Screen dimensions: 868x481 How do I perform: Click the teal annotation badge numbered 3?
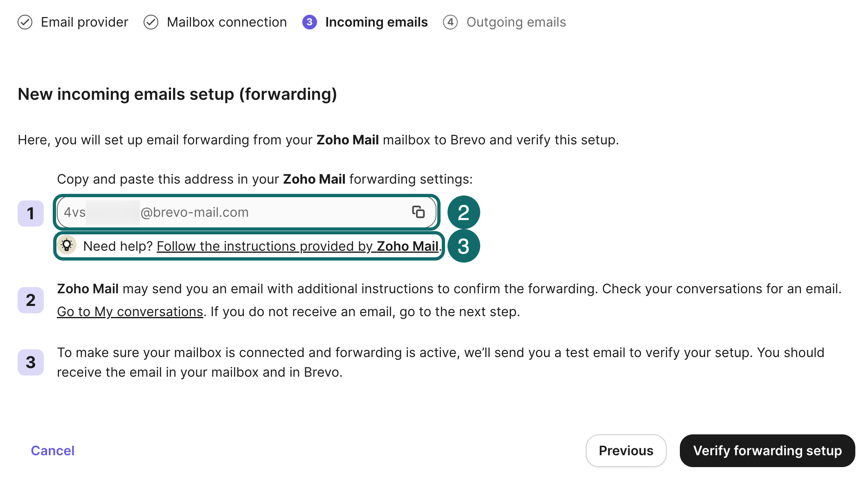[464, 245]
